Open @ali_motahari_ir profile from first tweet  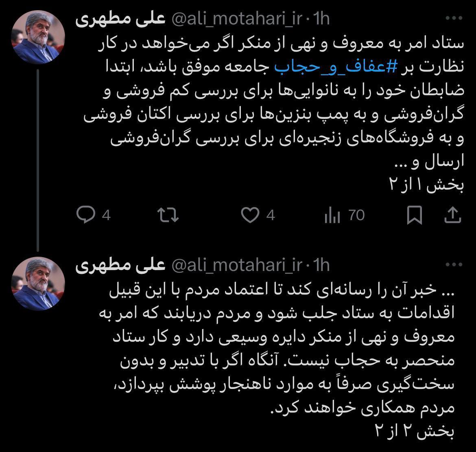click(x=234, y=18)
